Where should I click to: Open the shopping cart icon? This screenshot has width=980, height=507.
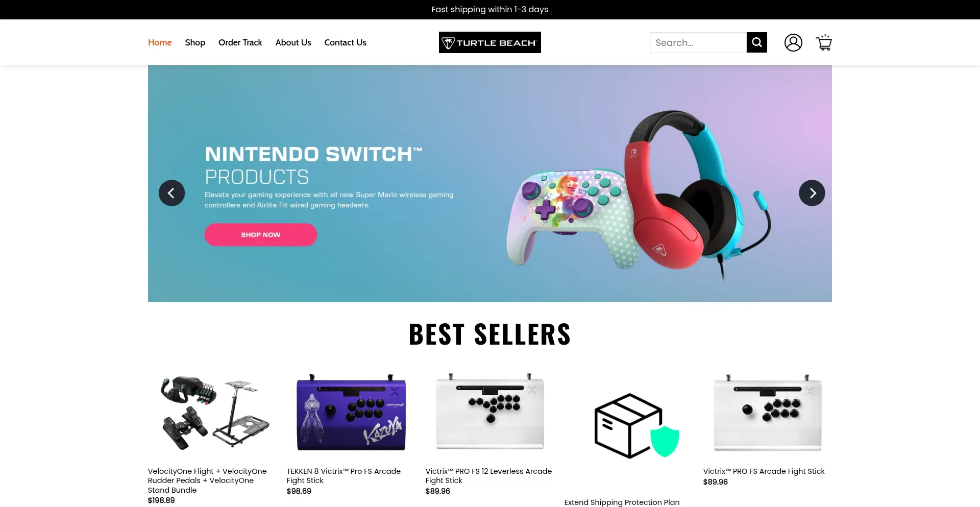[824, 42]
